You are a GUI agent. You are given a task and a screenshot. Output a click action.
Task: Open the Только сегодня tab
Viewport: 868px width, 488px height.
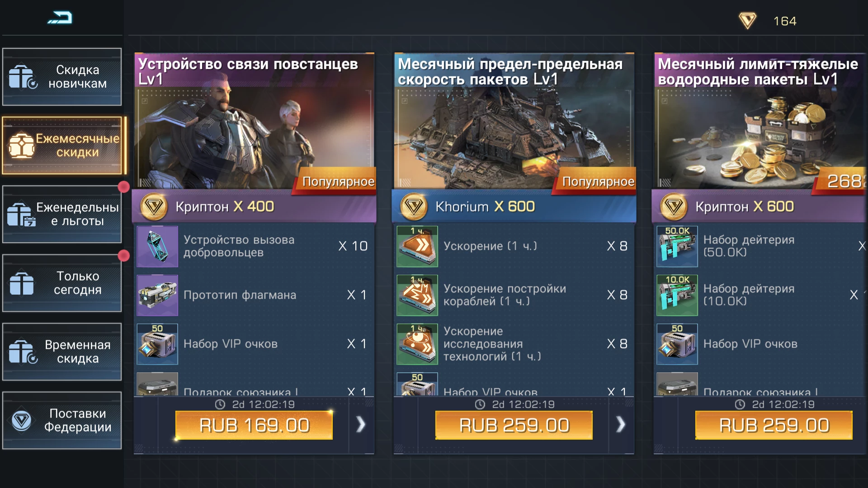tap(62, 283)
